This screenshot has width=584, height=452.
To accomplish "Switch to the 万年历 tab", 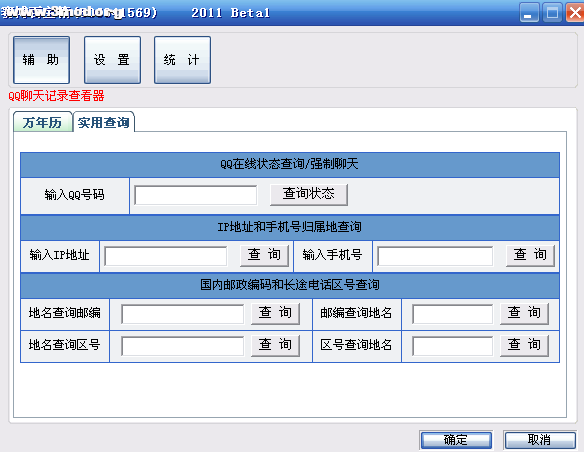I will 42,122.
